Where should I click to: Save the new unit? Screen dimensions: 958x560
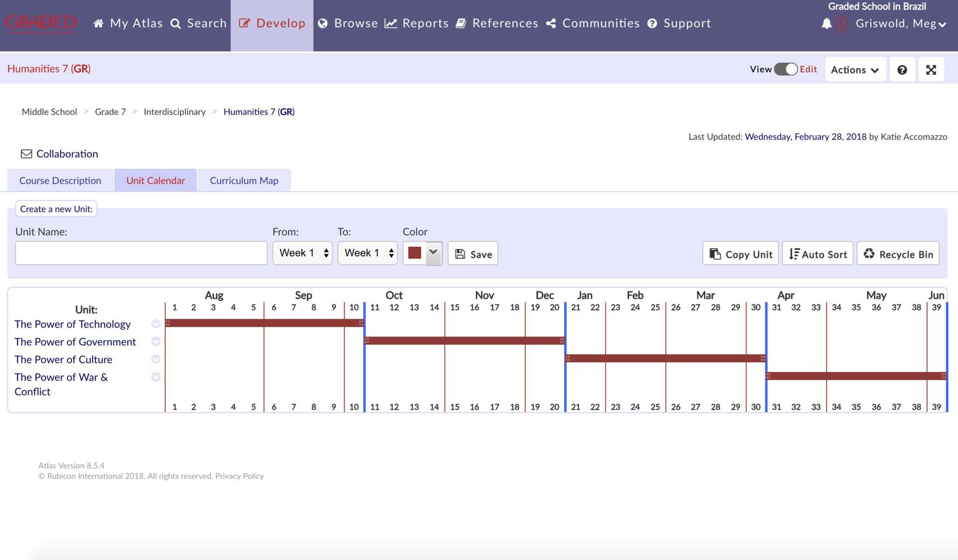pos(473,254)
